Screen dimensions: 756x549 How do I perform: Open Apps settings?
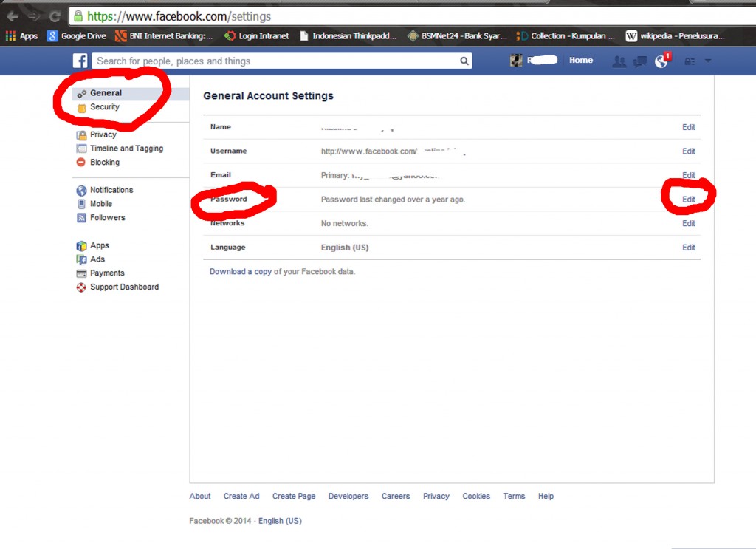[x=100, y=245]
